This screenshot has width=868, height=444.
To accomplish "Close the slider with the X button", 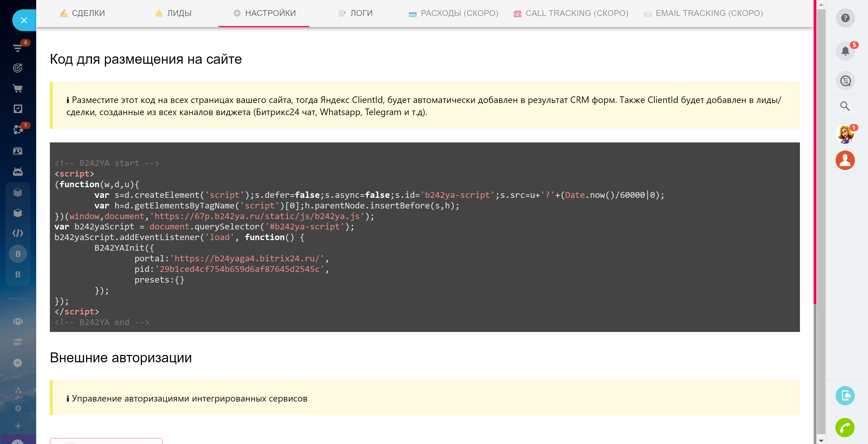I will [24, 20].
